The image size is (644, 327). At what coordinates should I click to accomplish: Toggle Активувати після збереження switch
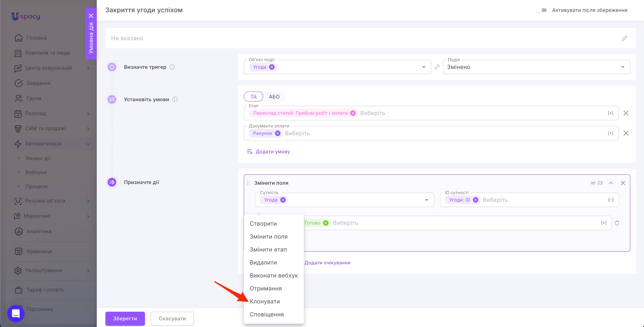click(x=541, y=10)
